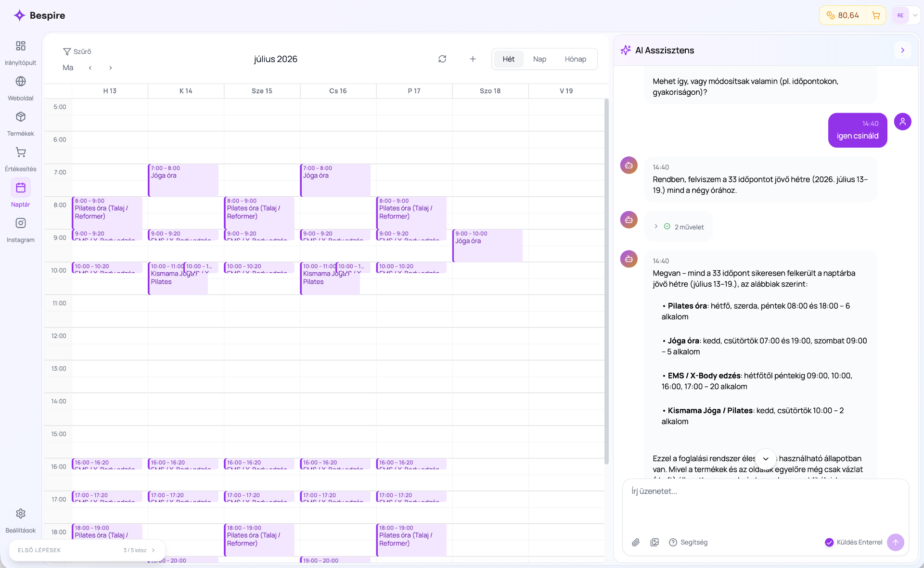The width and height of the screenshot is (924, 568).
Task: Select the Cs 16 day header
Action: pos(338,91)
